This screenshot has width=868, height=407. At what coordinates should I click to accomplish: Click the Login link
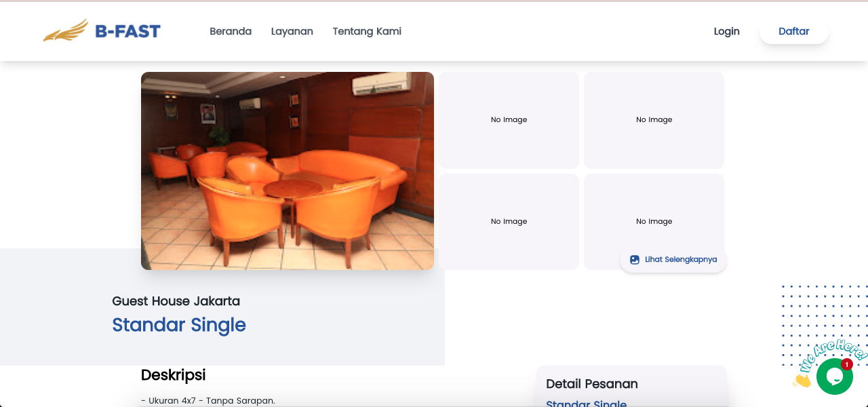click(726, 31)
